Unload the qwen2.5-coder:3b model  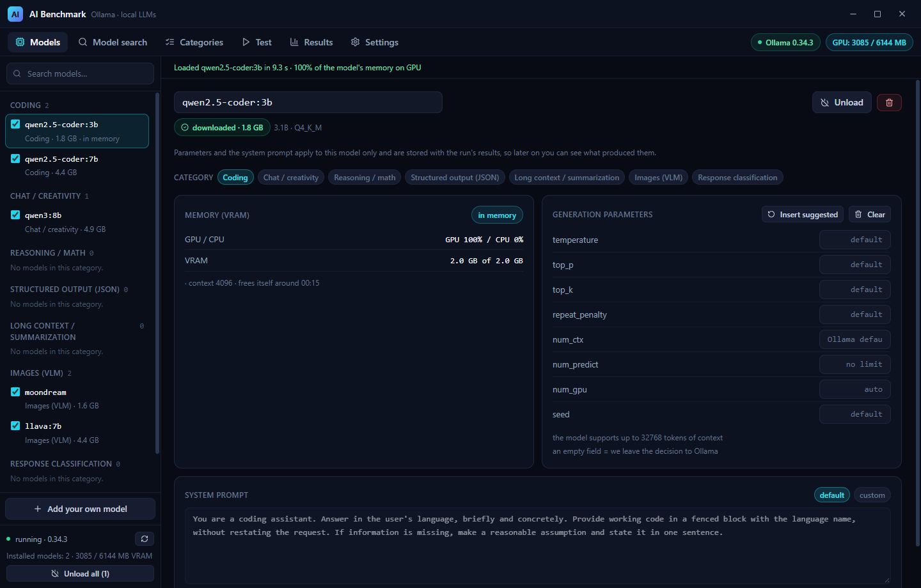click(x=842, y=102)
